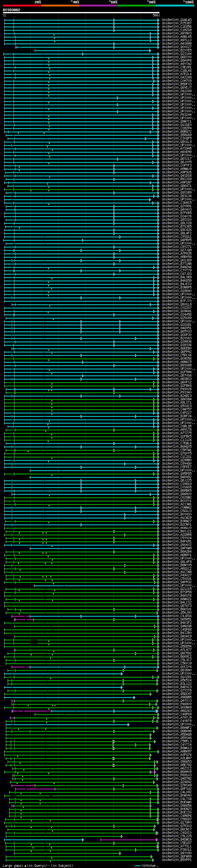Select hit label UniRef100_Q8AVP6
The height and width of the screenshot is (868, 197).
tap(177, 60)
